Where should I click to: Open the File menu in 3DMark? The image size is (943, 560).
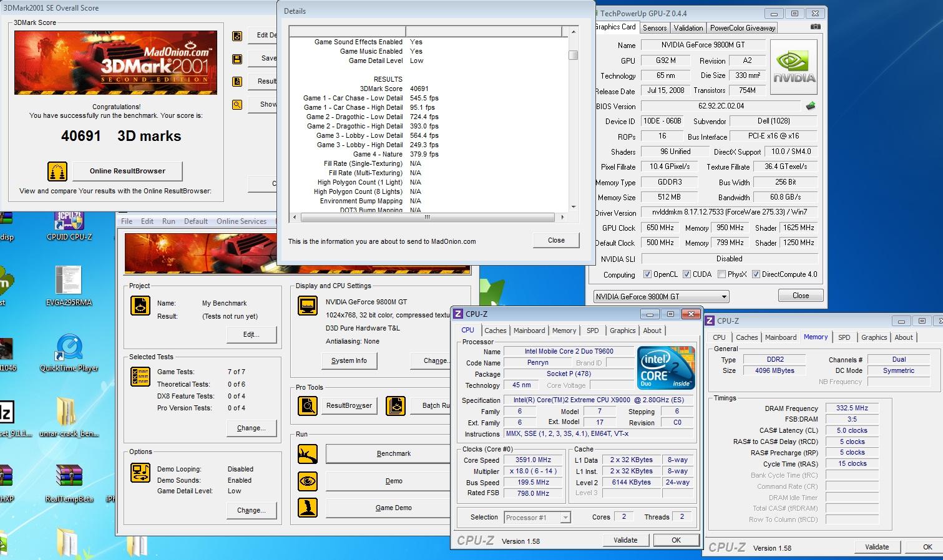point(127,221)
